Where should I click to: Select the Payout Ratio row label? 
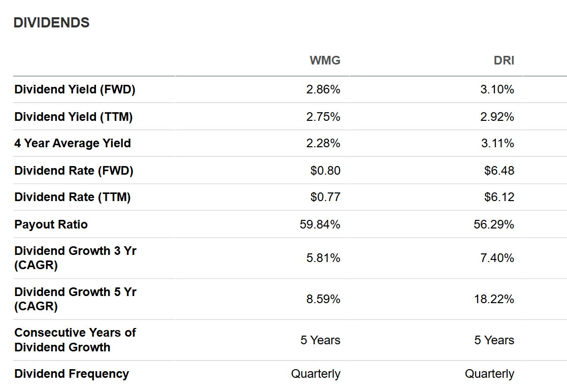pyautogui.click(x=51, y=224)
